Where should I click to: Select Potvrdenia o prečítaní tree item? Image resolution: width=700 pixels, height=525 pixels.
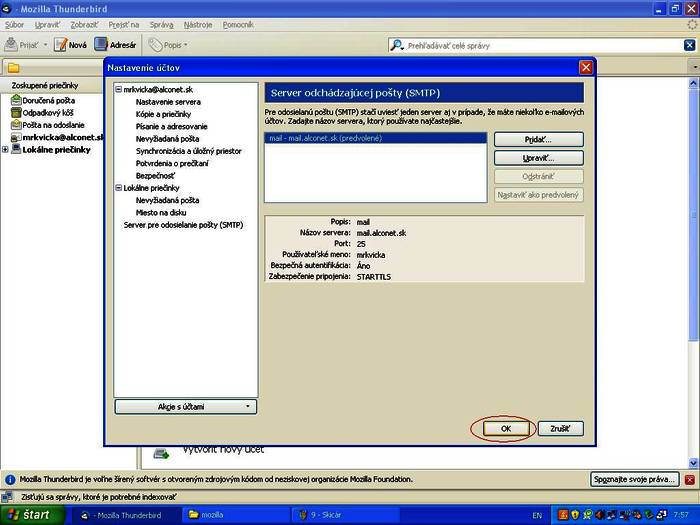(172, 163)
